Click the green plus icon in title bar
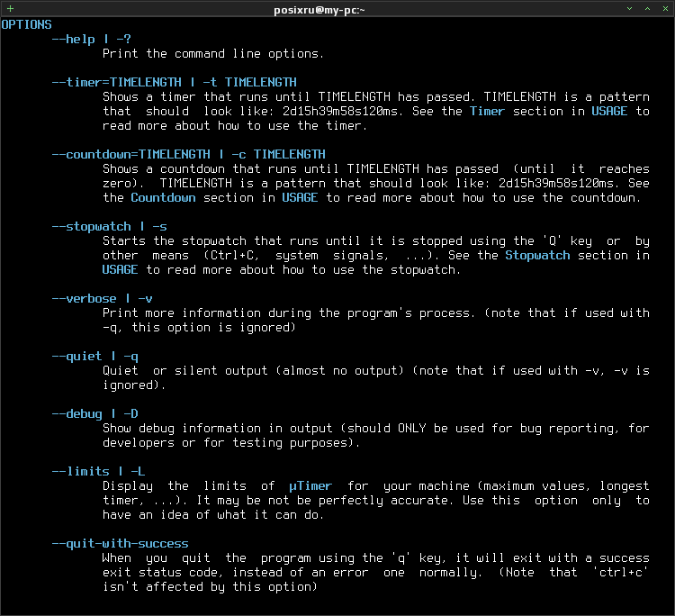The width and height of the screenshot is (675, 616). point(10,9)
